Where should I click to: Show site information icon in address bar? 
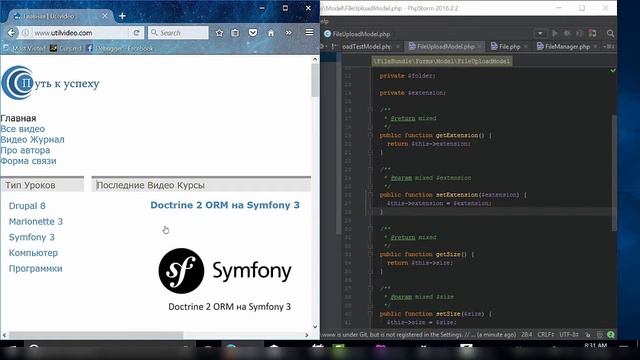[25, 33]
